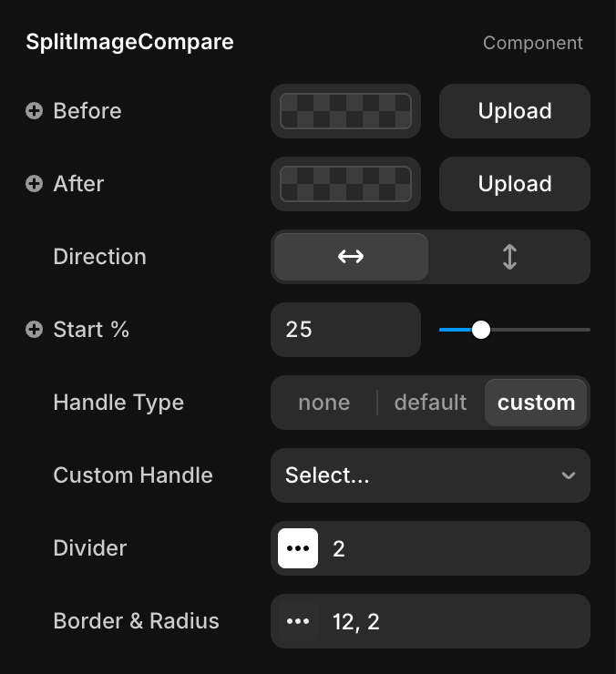
Task: Upload a Before image
Action: (x=515, y=111)
